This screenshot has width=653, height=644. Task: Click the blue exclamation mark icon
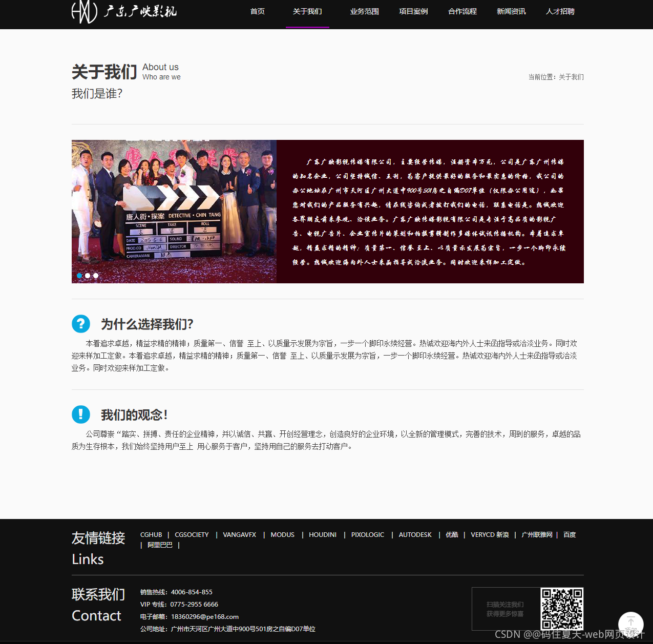coord(81,414)
